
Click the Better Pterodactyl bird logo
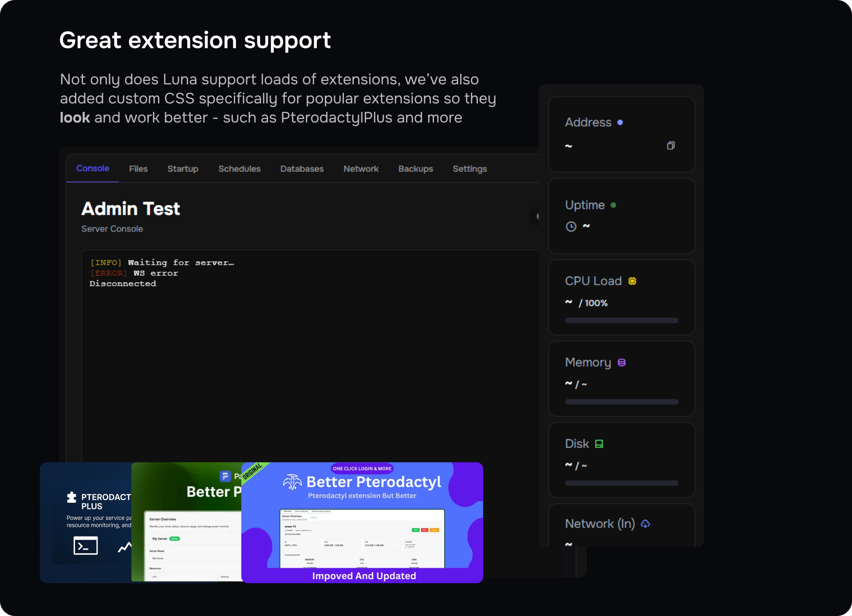292,482
